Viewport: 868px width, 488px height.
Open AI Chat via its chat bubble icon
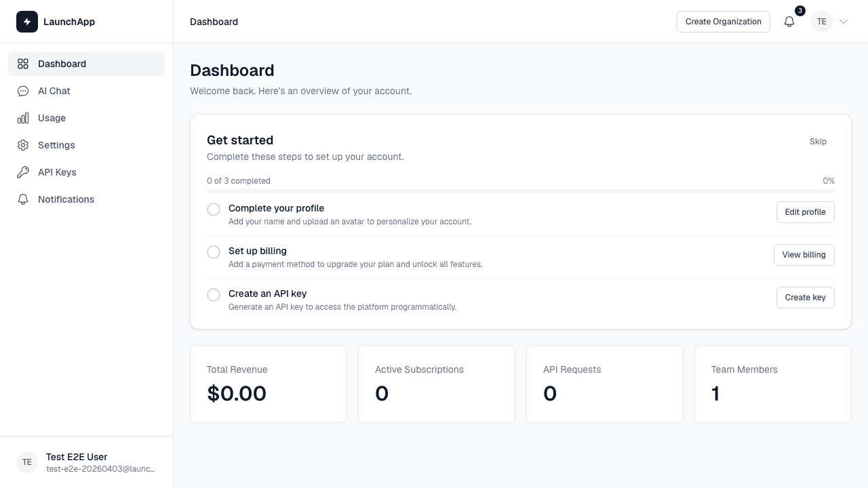point(23,91)
